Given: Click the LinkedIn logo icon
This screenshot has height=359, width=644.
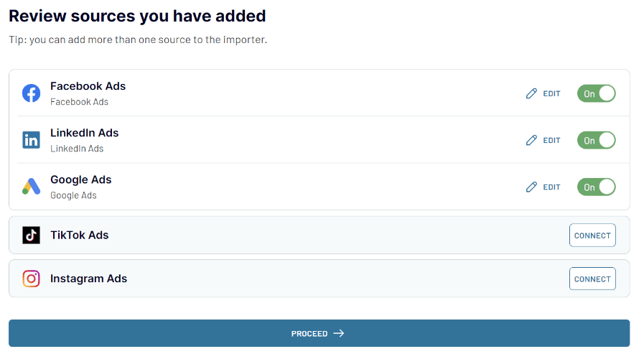Looking at the screenshot, I should point(31,140).
